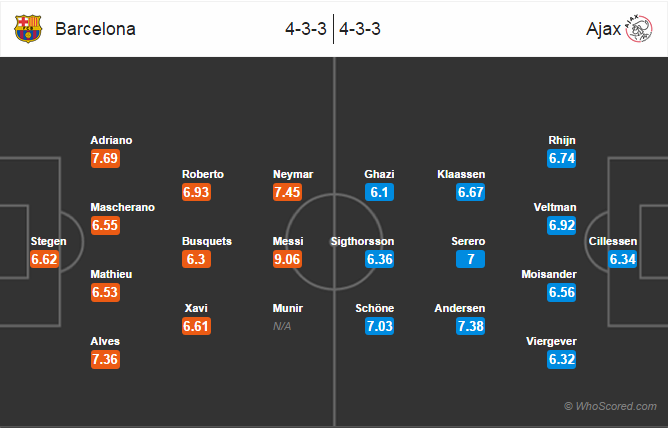Screen dimensions: 668x428
Task: Click Serero's blue 7 rating badge
Action: pyautogui.click(x=470, y=259)
